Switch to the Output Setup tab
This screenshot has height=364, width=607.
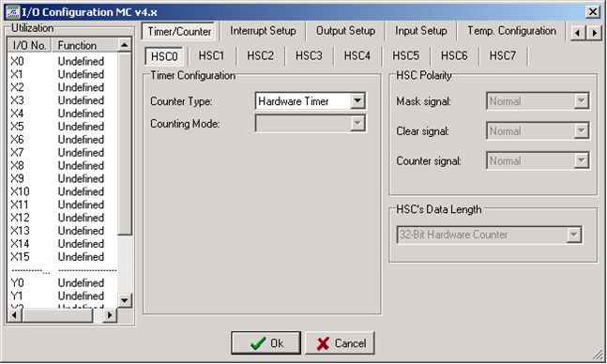coord(345,31)
